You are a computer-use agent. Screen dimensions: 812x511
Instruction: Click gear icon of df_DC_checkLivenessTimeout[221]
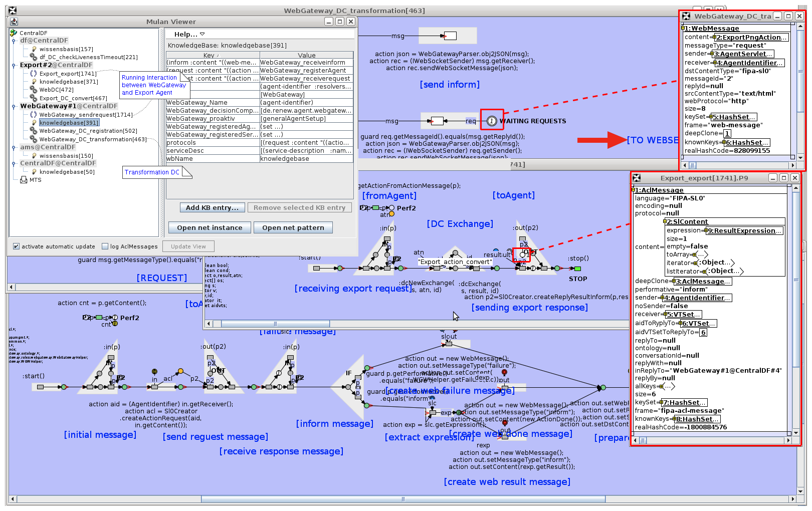(34, 57)
